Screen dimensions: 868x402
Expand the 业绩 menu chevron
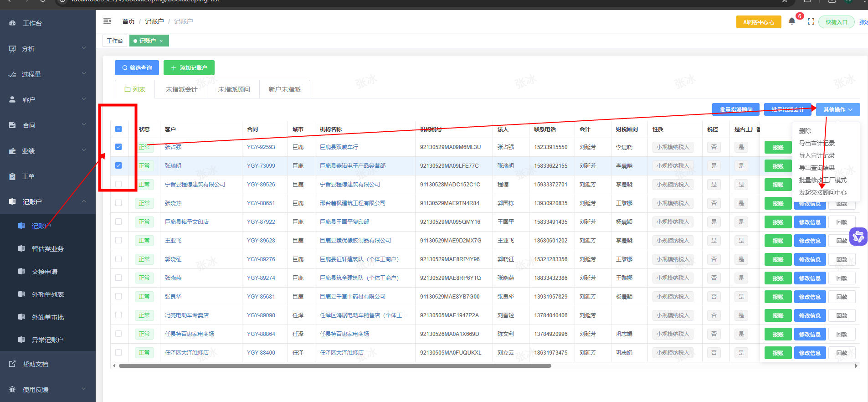84,150
